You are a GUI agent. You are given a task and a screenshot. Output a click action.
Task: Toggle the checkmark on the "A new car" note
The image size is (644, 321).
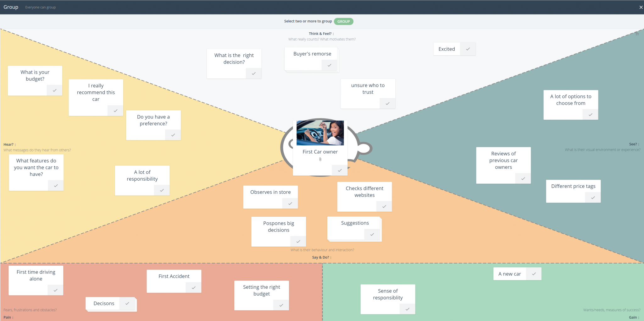(x=534, y=274)
